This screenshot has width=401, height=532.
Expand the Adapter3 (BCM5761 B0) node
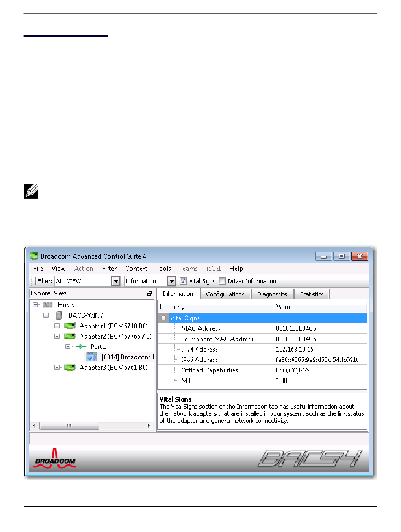[x=57, y=367]
